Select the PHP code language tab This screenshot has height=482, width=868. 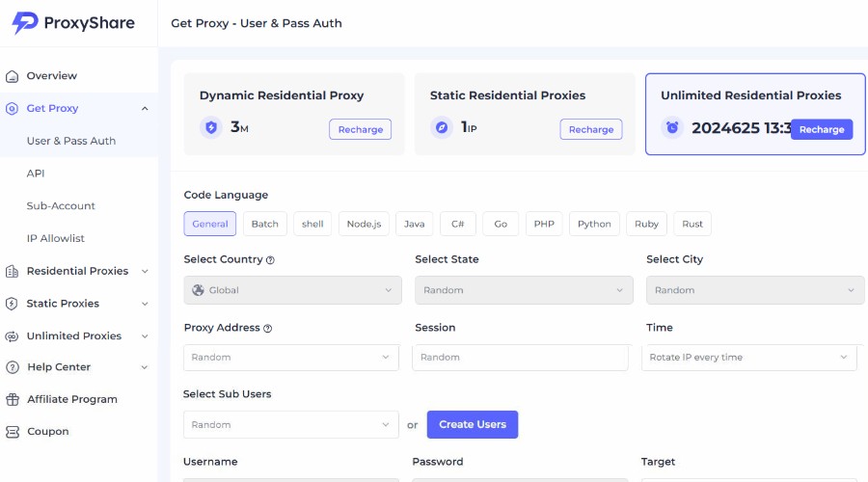coord(544,224)
